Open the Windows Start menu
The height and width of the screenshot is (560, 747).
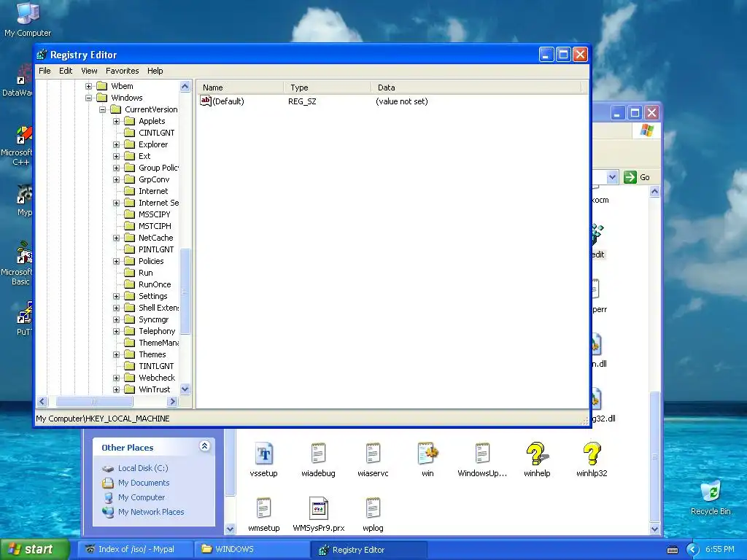34,549
